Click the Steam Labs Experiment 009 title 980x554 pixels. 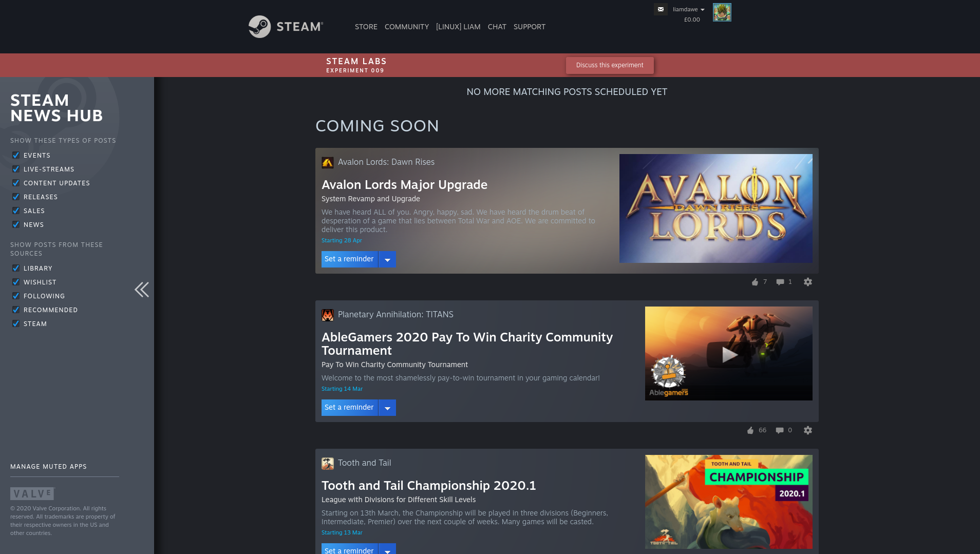point(356,65)
